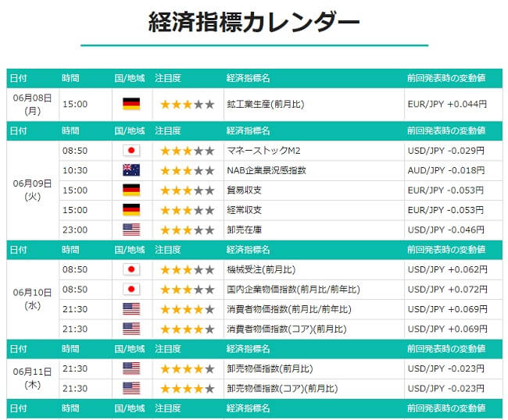Click star rating of マネーストックM2 row
Image resolution: width=508 pixels, height=420 pixels.
tap(188, 151)
